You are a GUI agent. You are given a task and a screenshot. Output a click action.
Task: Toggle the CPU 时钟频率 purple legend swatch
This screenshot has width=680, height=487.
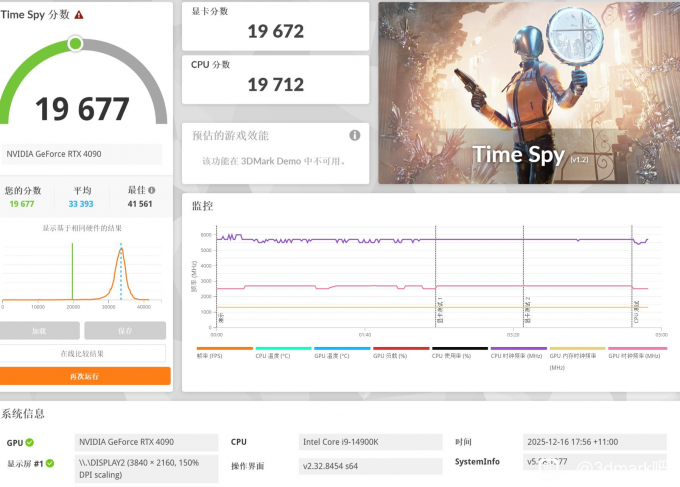(x=519, y=348)
